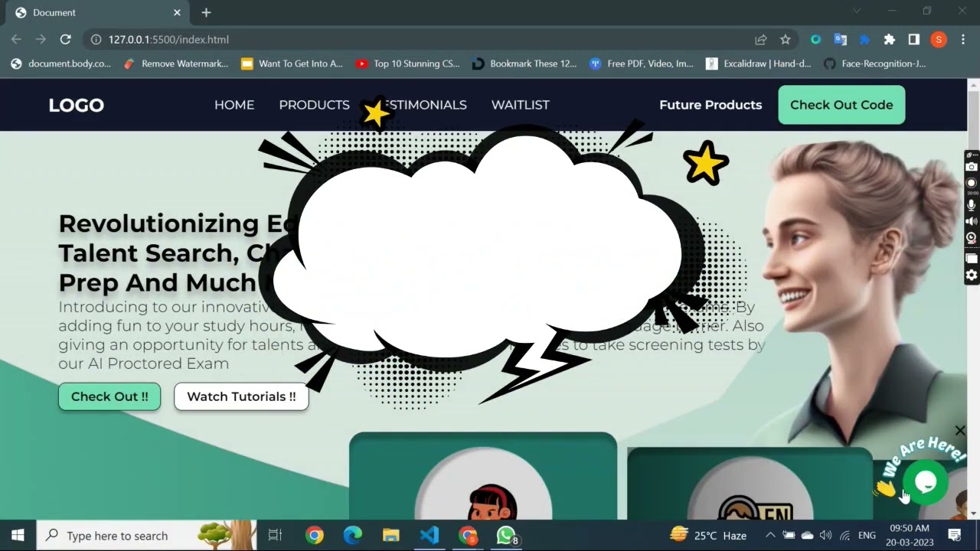Open the Extensions puzzle piece menu
The height and width of the screenshot is (551, 980).
pyautogui.click(x=889, y=40)
